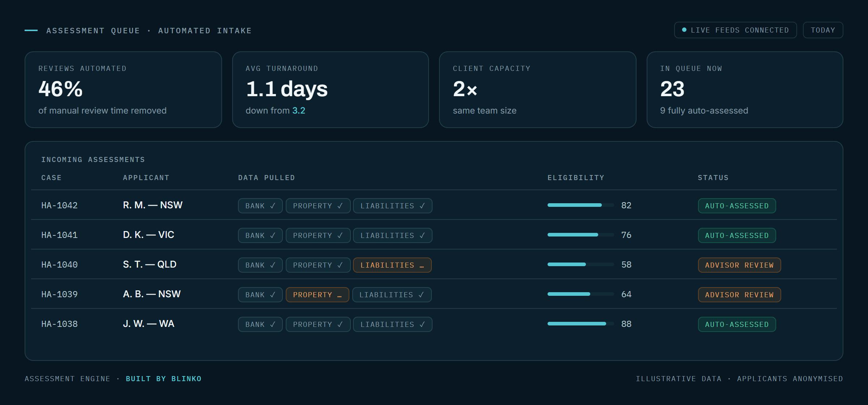
Task: Click the CASE column header
Action: pos(51,178)
